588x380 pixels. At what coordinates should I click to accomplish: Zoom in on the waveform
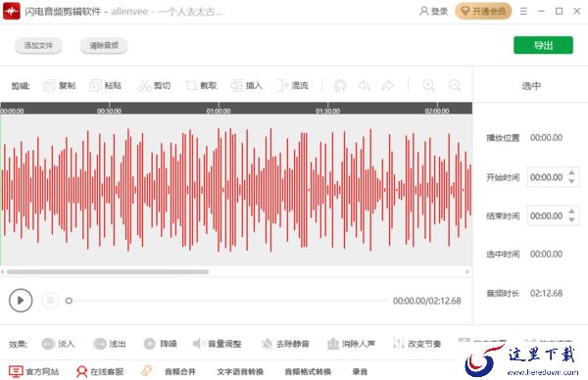point(428,86)
